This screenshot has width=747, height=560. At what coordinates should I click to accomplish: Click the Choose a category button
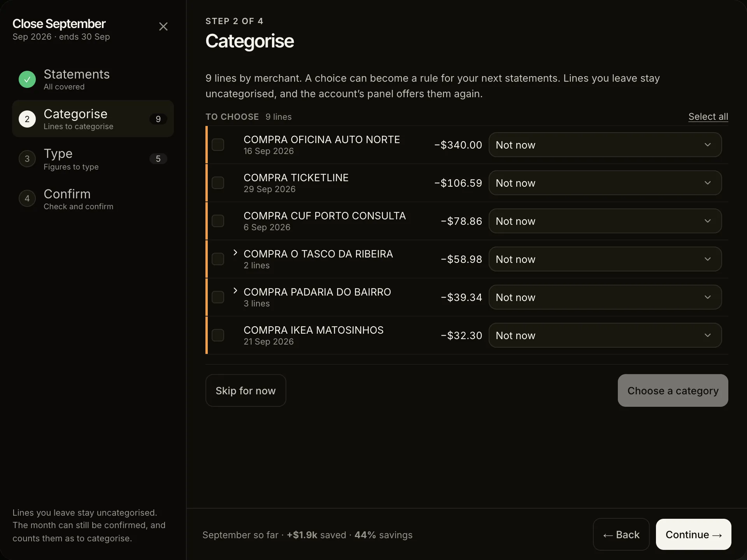point(673,390)
